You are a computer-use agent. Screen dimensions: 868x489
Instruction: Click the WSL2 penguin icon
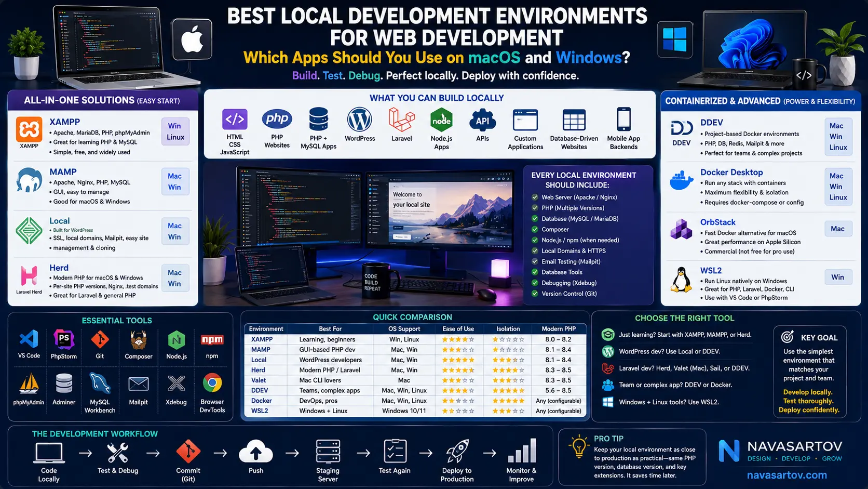point(681,280)
